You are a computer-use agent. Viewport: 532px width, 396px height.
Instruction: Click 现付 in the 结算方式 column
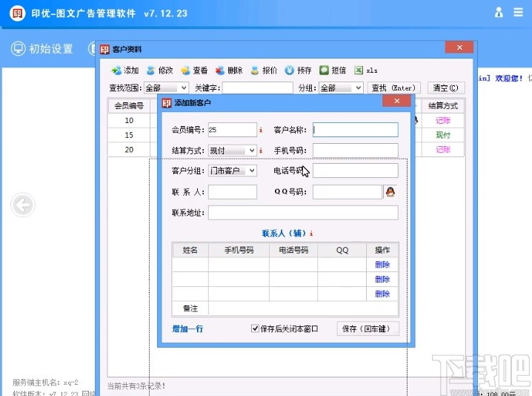click(443, 135)
